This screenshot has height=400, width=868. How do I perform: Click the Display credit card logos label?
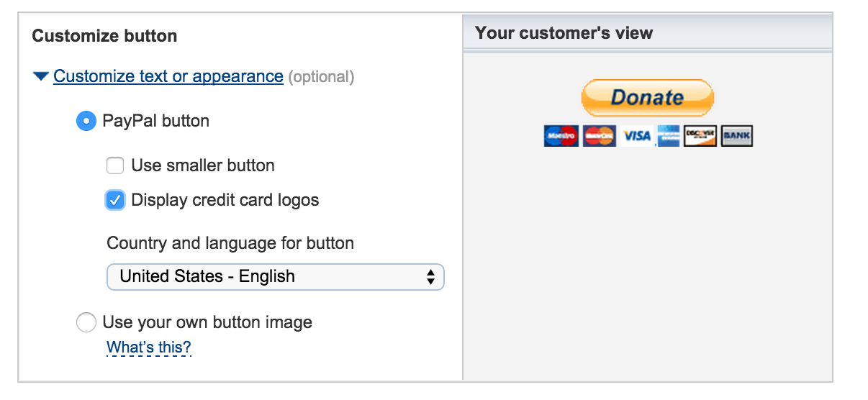[225, 200]
